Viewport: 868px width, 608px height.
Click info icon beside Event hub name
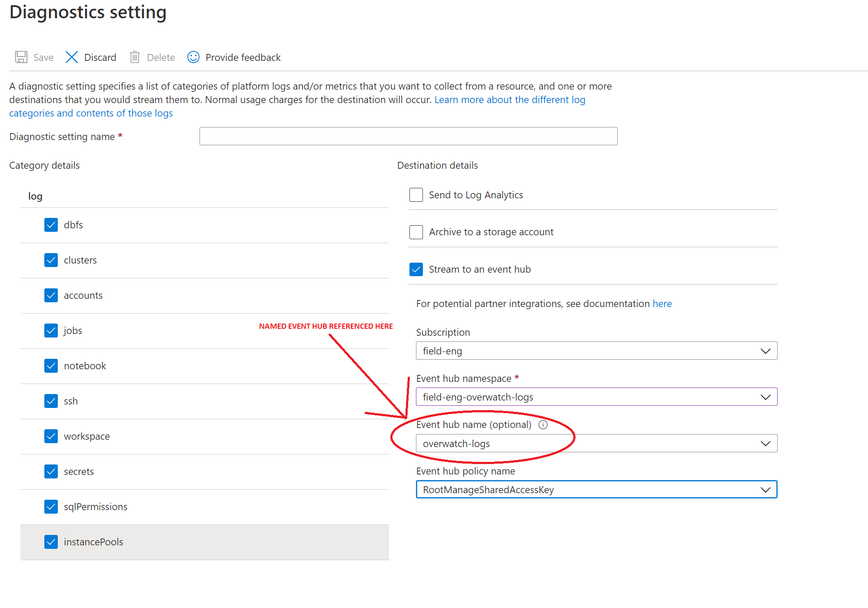[543, 424]
